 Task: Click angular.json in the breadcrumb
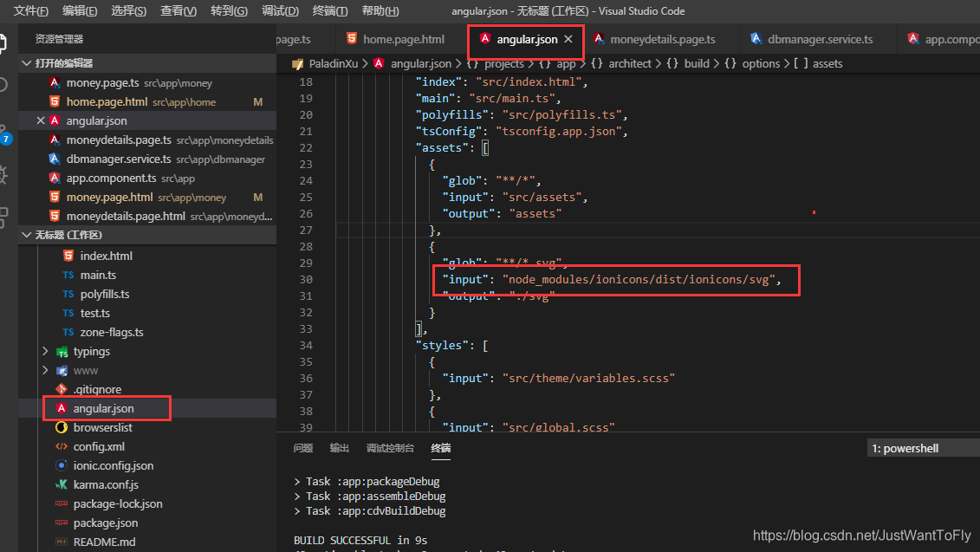click(x=420, y=64)
